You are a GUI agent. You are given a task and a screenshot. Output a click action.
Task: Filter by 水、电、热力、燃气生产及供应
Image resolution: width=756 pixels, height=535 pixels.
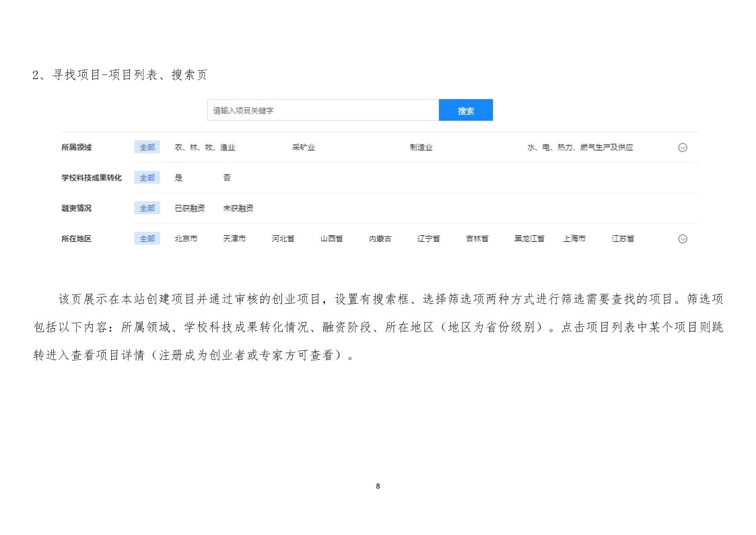click(x=580, y=147)
